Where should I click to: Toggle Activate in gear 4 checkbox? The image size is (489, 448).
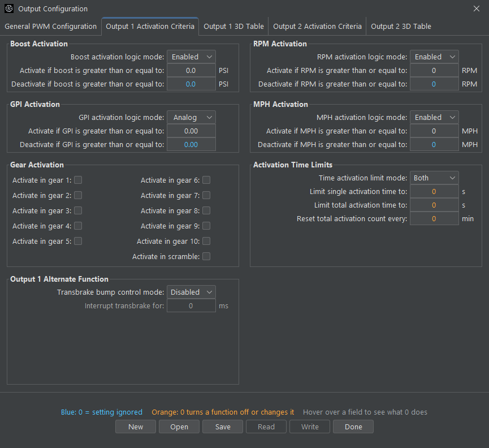click(78, 226)
